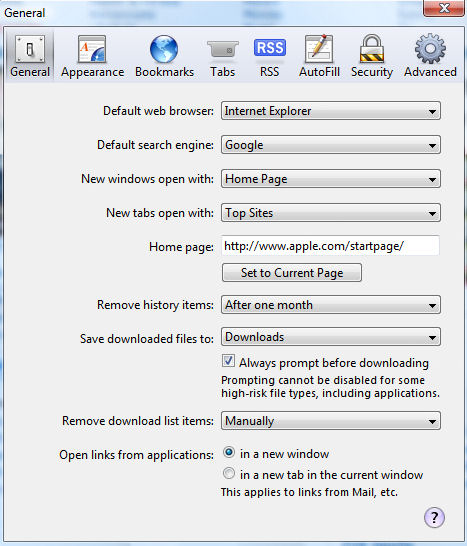Open the General preferences pane icon
Screen dimensions: 467x546
pos(30,49)
